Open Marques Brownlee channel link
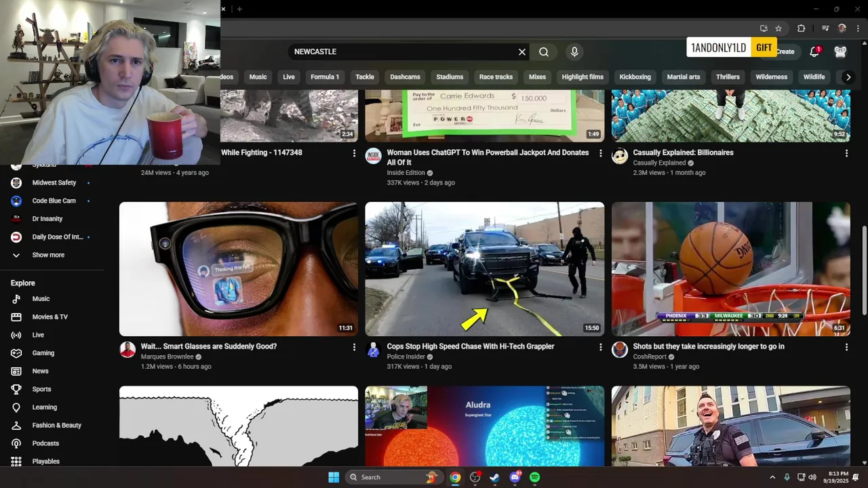Screen dimensions: 868x488 pos(167,357)
